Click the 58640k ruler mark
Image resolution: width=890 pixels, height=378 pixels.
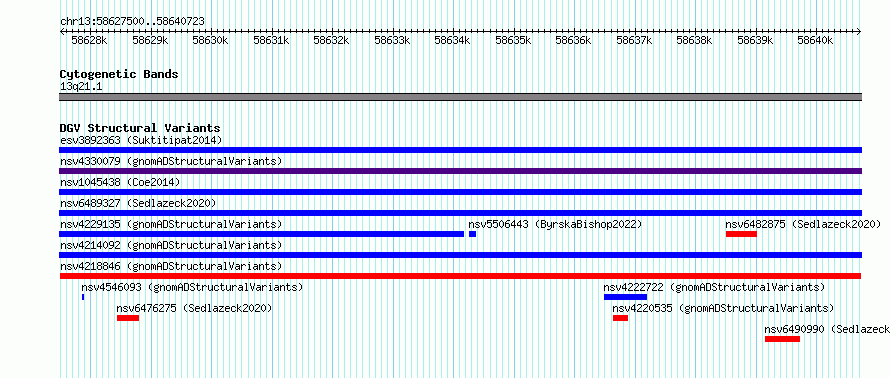(x=815, y=40)
